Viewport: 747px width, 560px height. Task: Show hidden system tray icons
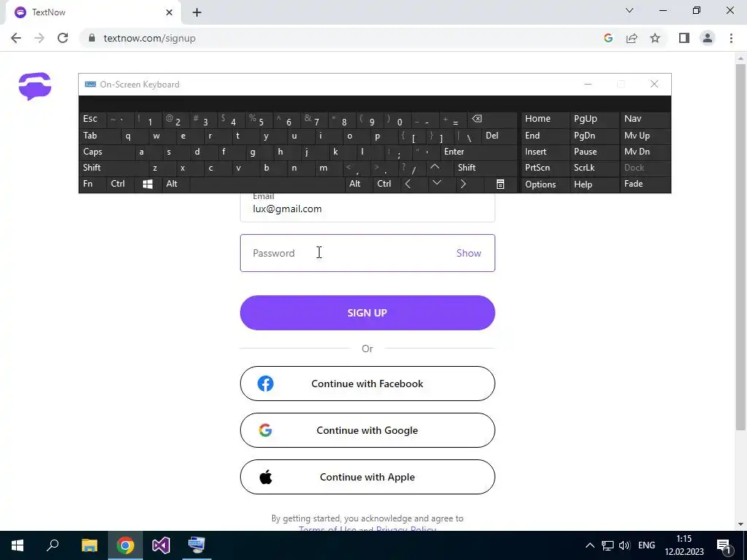coord(589,545)
